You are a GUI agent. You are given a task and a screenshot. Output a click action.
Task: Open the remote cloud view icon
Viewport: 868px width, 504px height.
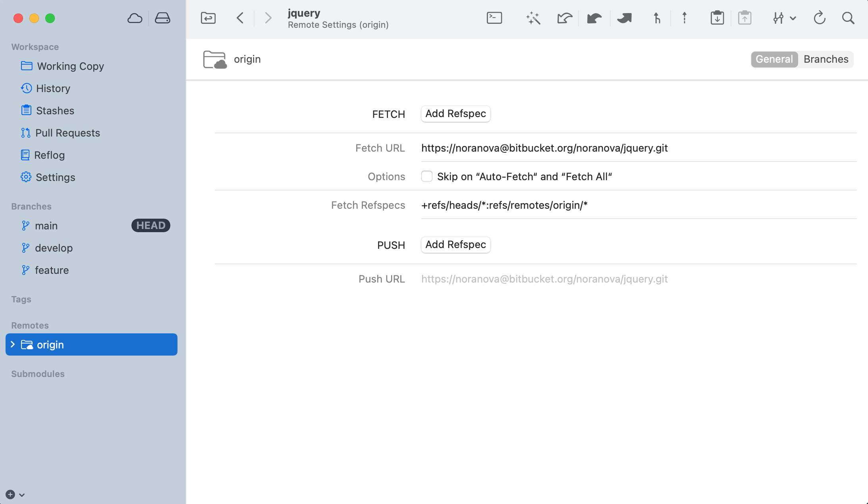click(135, 18)
